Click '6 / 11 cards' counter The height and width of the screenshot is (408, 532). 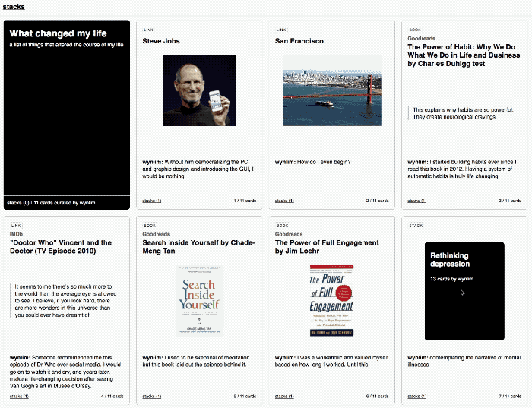pyautogui.click(x=377, y=397)
